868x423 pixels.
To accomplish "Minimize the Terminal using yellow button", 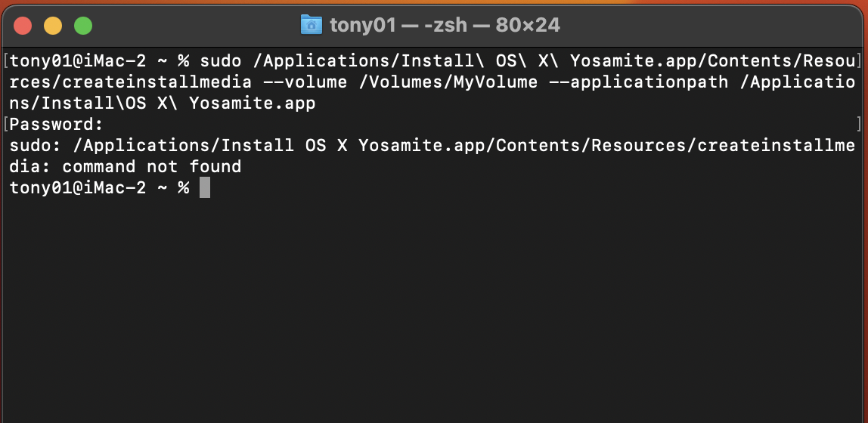I will tap(53, 26).
